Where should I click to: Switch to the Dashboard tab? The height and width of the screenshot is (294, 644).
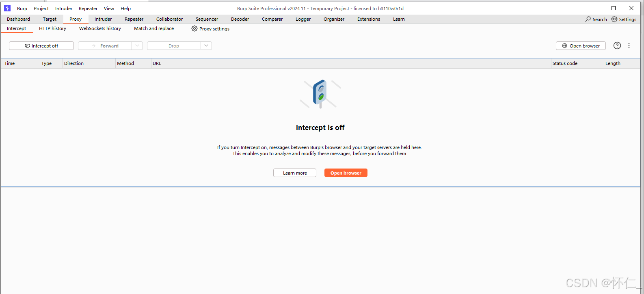pyautogui.click(x=18, y=19)
